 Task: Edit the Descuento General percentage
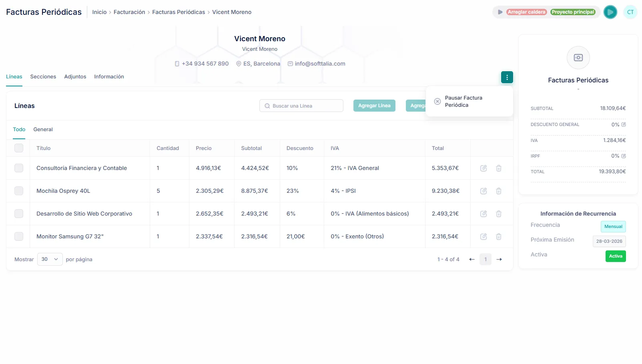(x=624, y=125)
